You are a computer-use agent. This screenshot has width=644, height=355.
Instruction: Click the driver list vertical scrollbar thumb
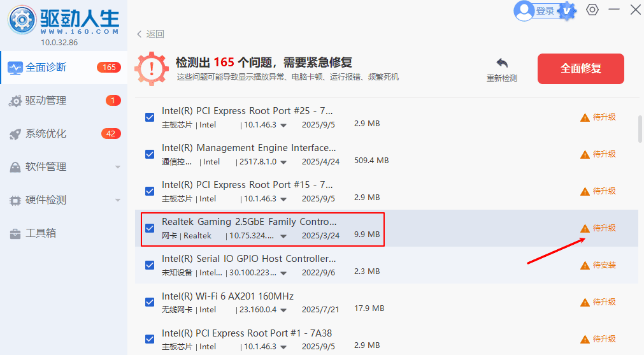pyautogui.click(x=640, y=129)
